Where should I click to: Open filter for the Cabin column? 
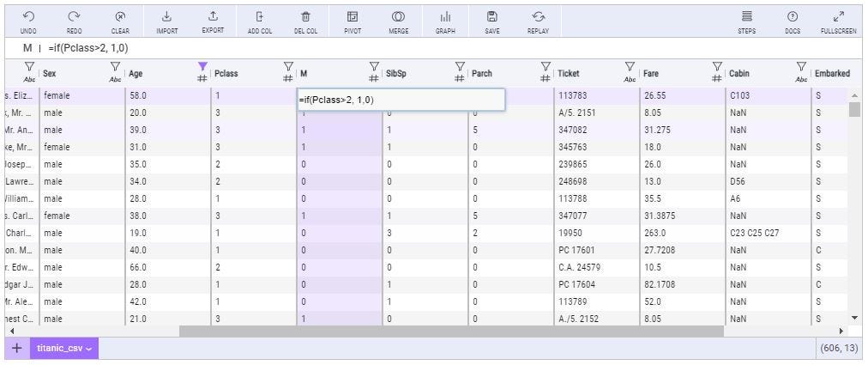click(802, 67)
